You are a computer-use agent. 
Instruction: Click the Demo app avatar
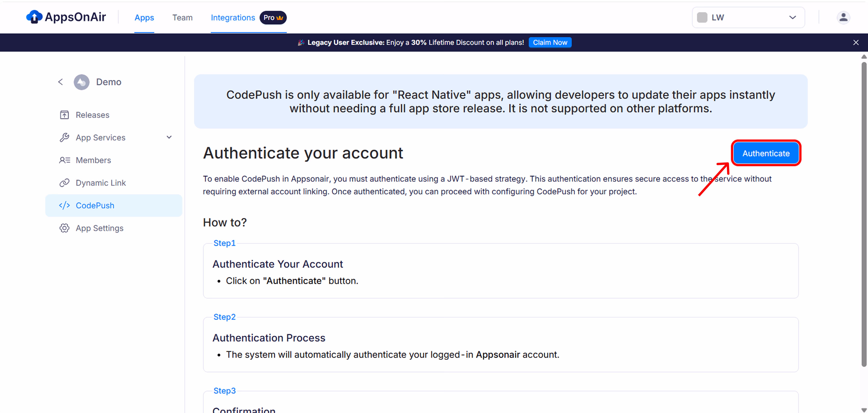click(82, 82)
